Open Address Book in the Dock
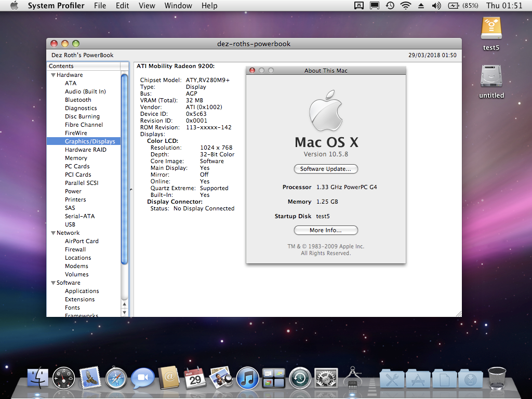Image resolution: width=532 pixels, height=399 pixels. [169, 377]
